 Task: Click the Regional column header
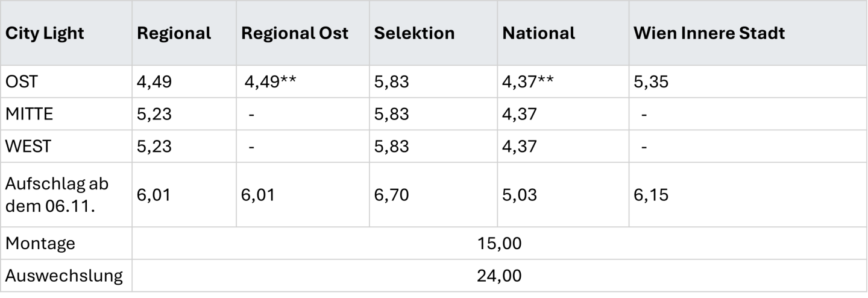click(x=174, y=33)
